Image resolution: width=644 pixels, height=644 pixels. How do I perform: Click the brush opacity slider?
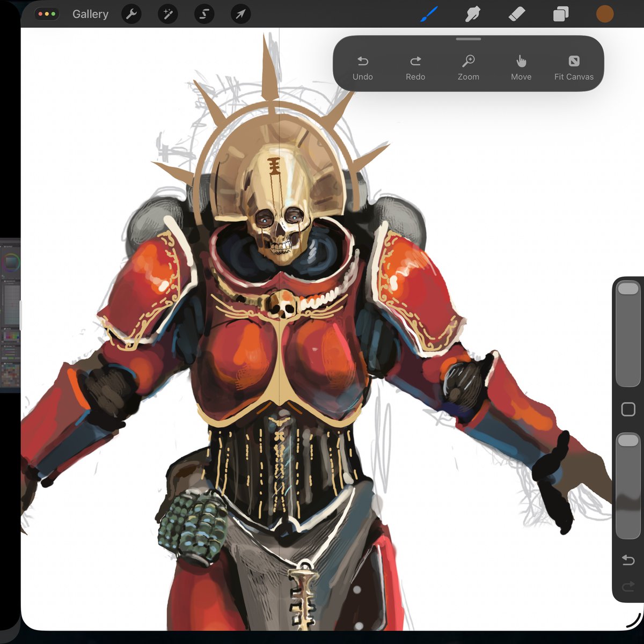tap(628, 486)
